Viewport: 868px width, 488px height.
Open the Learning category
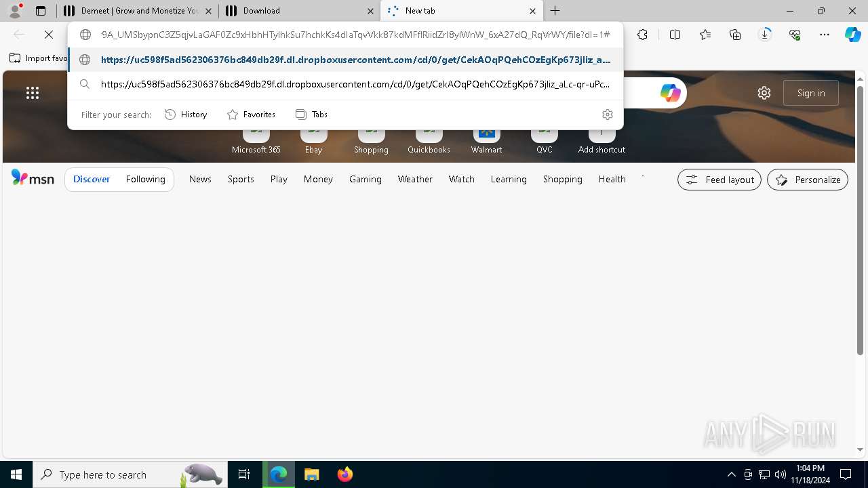pos(509,179)
